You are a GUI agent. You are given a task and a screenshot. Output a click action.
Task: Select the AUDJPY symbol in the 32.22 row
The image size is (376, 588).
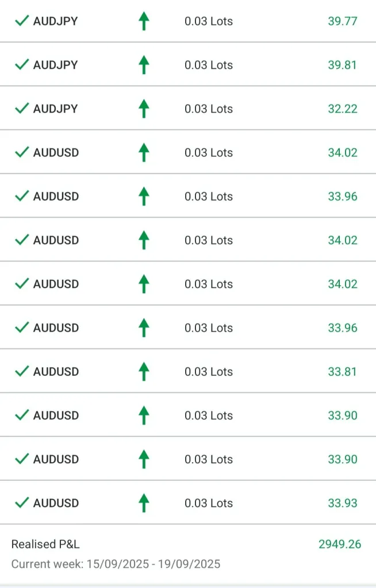tap(55, 109)
